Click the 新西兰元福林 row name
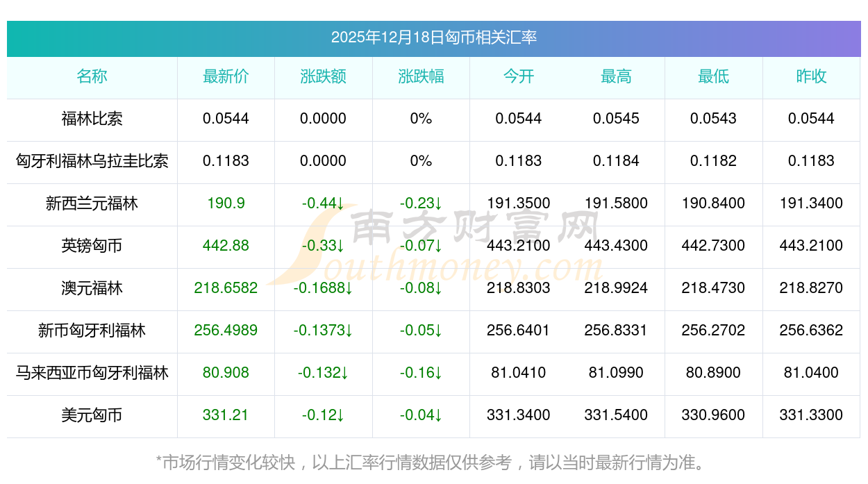 [x=92, y=203]
